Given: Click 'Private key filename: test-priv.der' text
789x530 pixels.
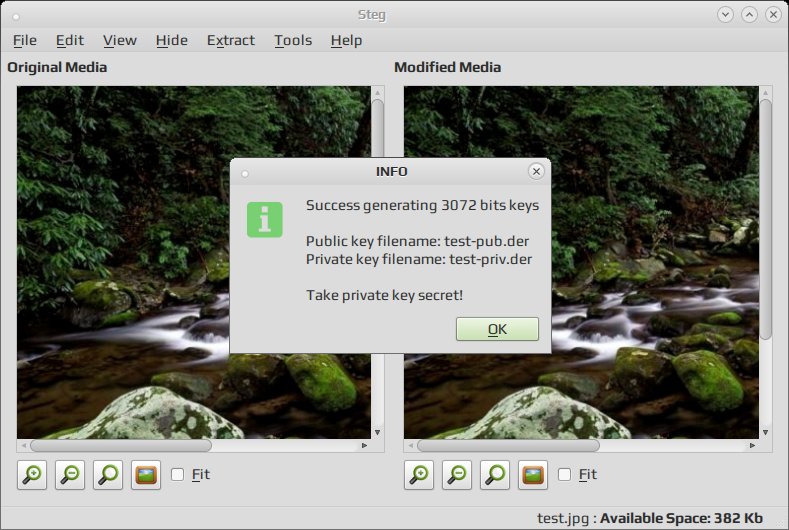Looking at the screenshot, I should point(419,259).
